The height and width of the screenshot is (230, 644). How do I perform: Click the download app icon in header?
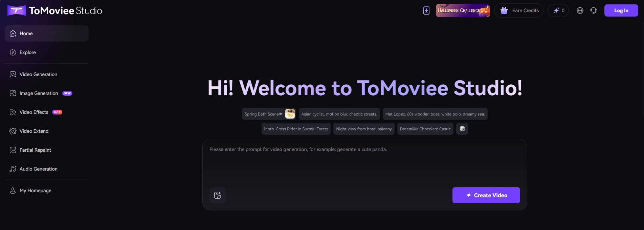tap(426, 10)
